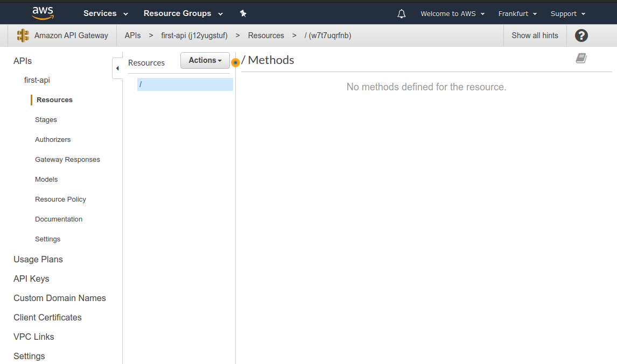Click the pin shortcut icon
Screen dimensions: 617x364
click(243, 13)
